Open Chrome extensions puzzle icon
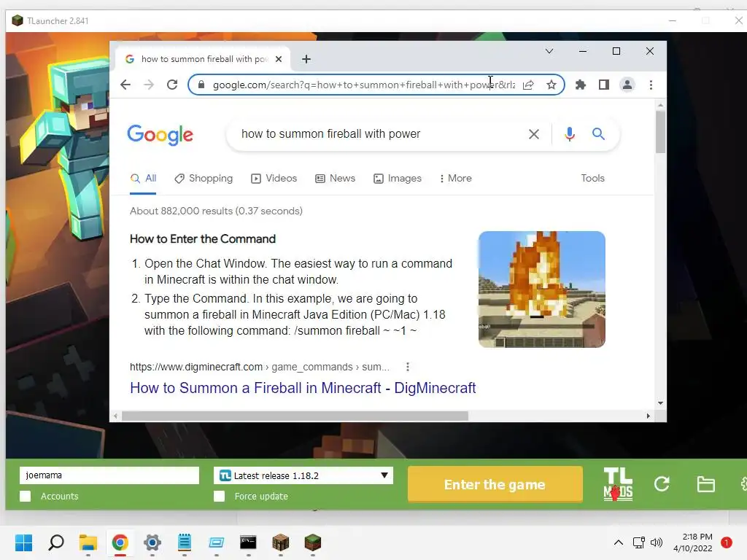 tap(580, 85)
